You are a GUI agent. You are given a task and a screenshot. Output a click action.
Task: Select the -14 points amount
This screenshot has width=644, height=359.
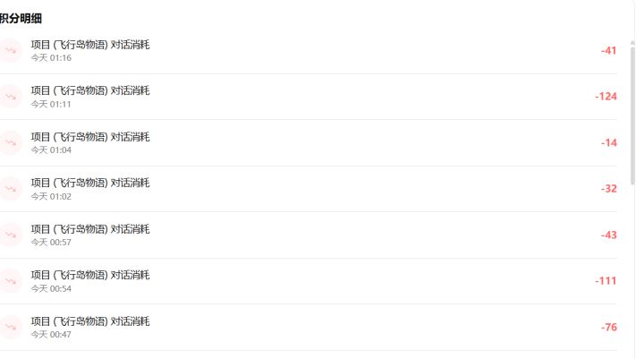coord(609,142)
